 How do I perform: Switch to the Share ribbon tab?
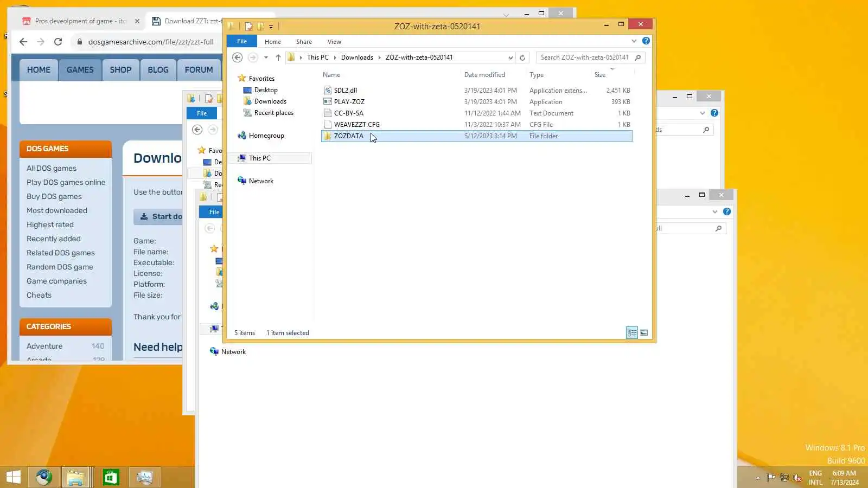click(x=304, y=42)
